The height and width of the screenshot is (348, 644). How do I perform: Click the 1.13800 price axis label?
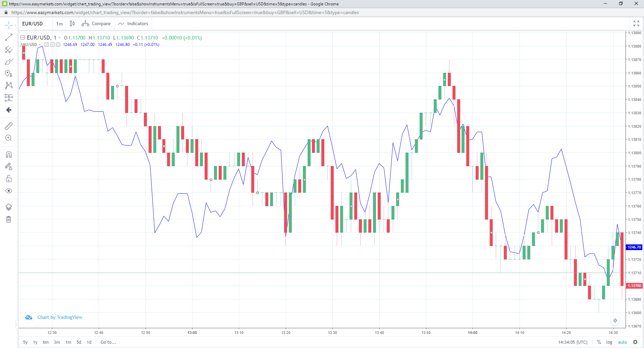click(x=634, y=153)
